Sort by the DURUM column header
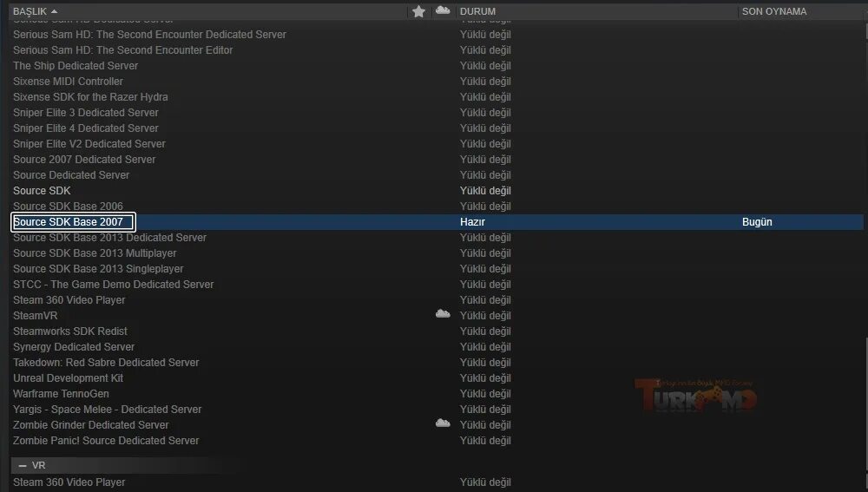 (477, 11)
